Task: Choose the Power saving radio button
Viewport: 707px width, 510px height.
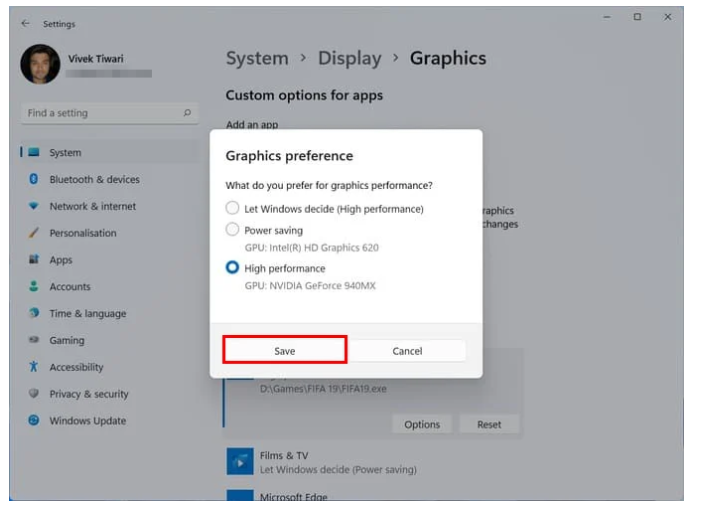Action: point(232,230)
